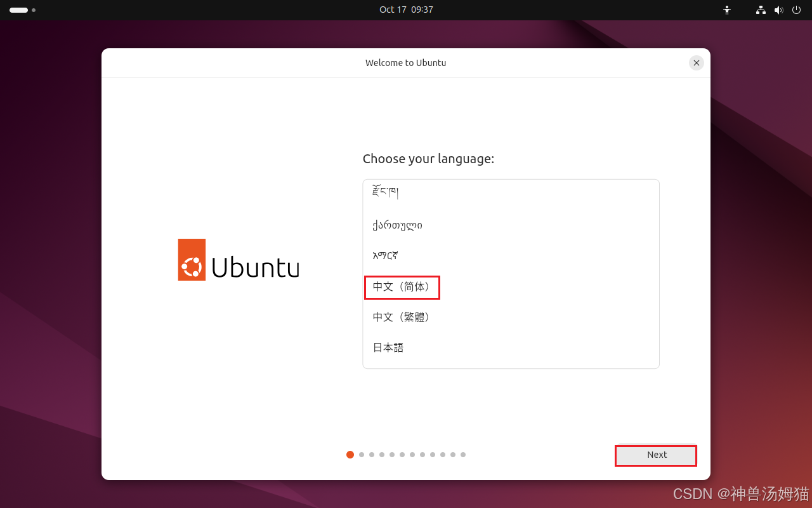The image size is (812, 508).
Task: Click the Next button
Action: 657,455
